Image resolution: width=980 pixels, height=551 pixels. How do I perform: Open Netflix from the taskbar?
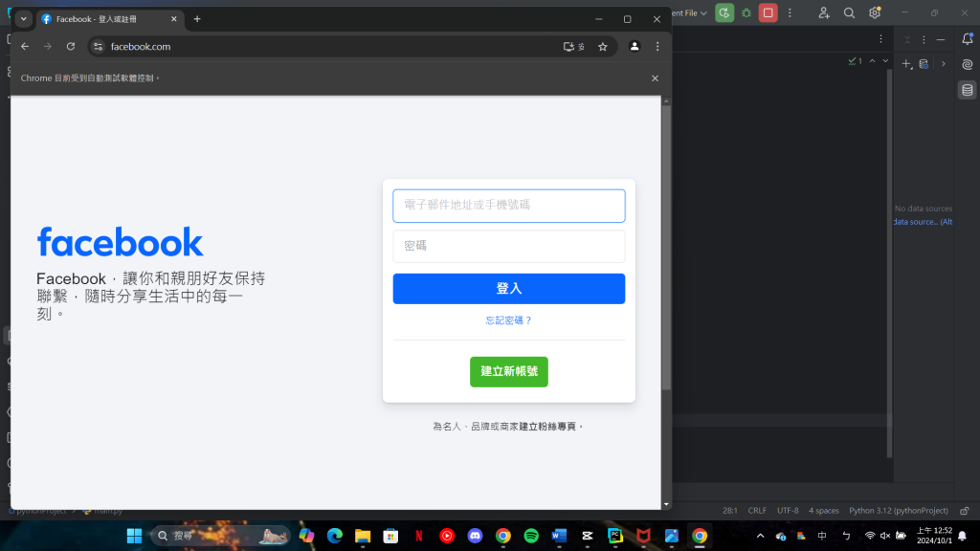coord(419,536)
